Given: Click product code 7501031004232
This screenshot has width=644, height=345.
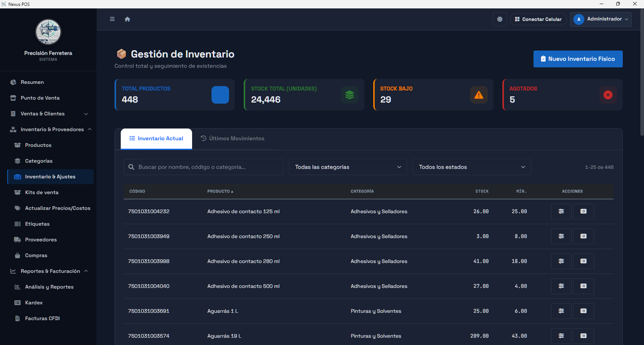Looking at the screenshot, I should pos(149,211).
